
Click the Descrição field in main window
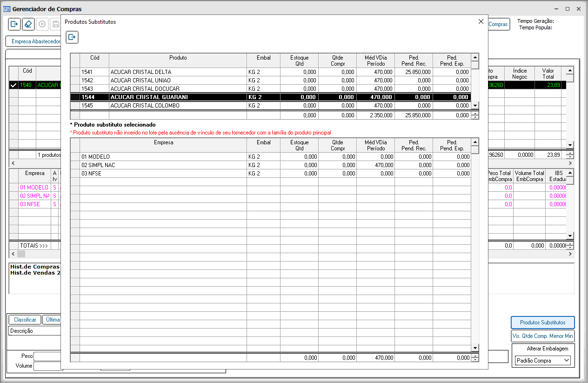[35, 331]
